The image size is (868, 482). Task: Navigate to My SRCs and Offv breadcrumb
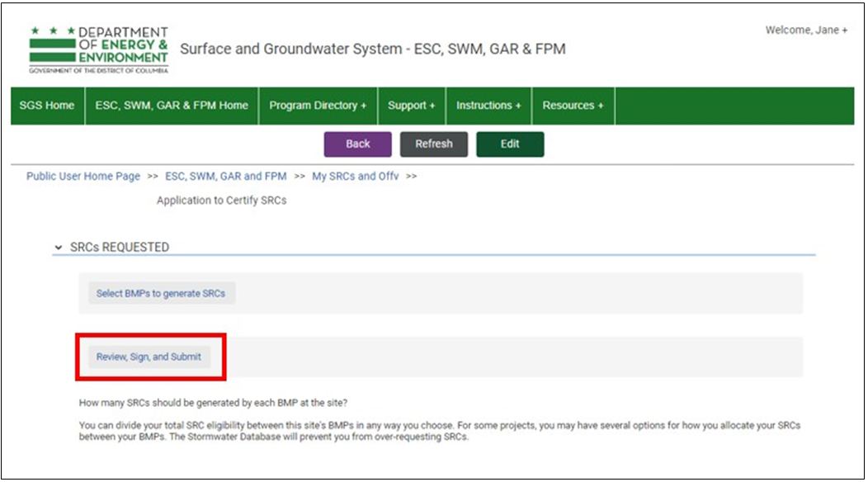pos(355,177)
